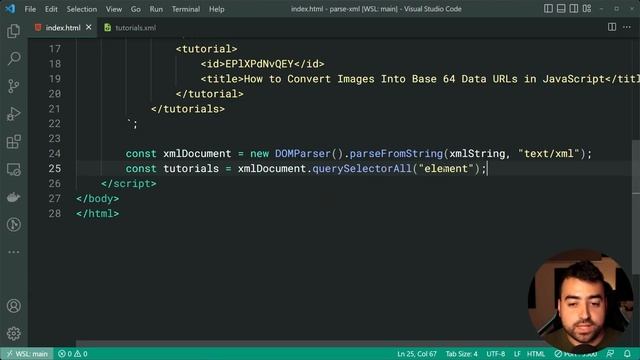Click Ln 25, Col 67 go-to-line indicator
Viewport: 640px width, 360px height.
point(417,353)
